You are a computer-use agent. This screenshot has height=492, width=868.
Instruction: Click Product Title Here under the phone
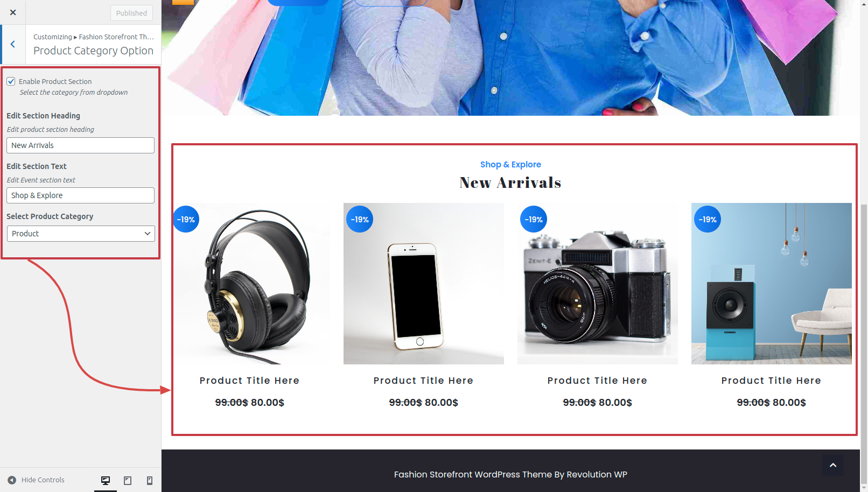coord(423,381)
